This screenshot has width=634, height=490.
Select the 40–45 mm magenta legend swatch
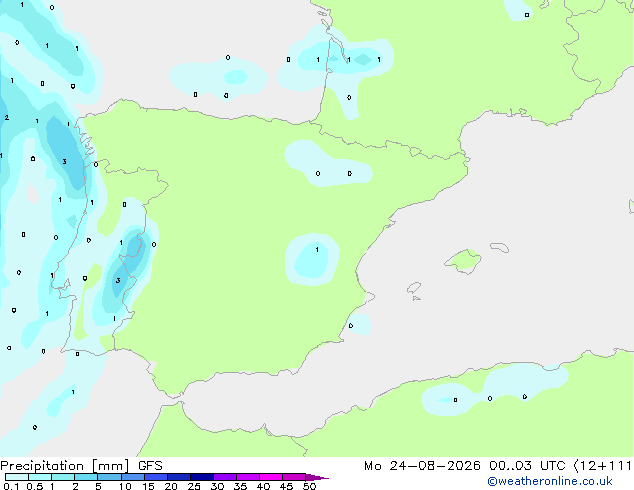click(x=271, y=477)
